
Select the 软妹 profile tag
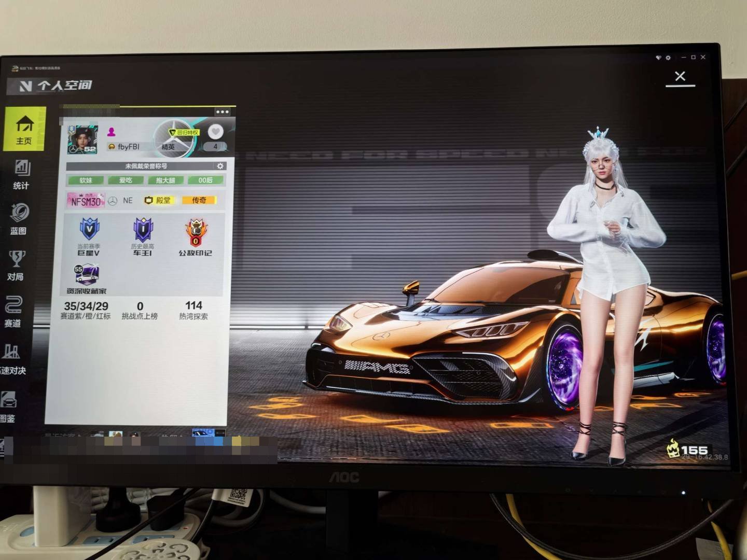[86, 180]
